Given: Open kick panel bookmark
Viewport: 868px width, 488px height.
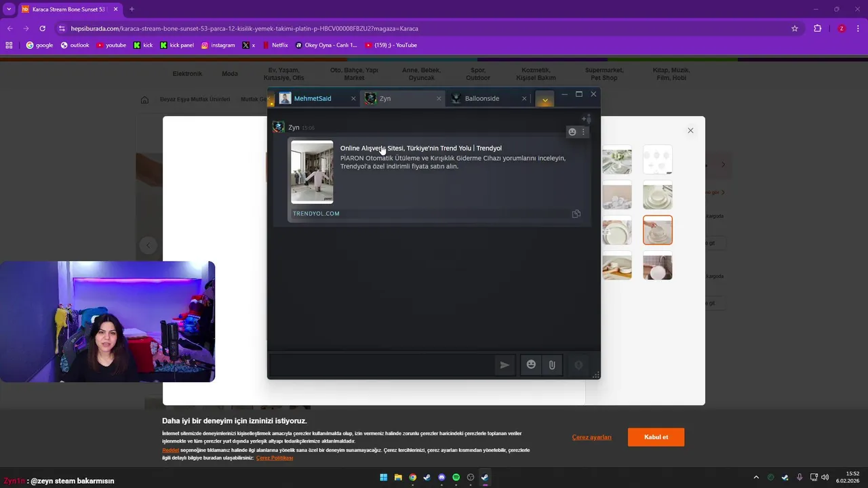Looking at the screenshot, I should pos(177,45).
